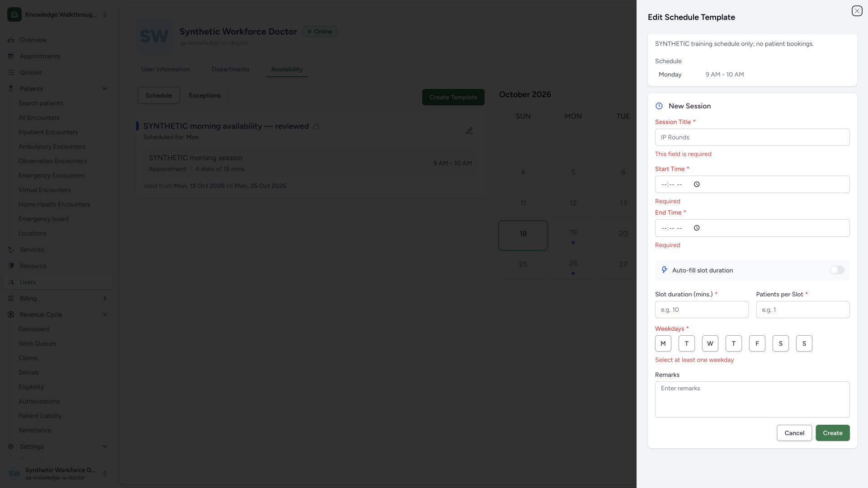Click the Services sidebar icon
868x488 pixels.
(11, 249)
